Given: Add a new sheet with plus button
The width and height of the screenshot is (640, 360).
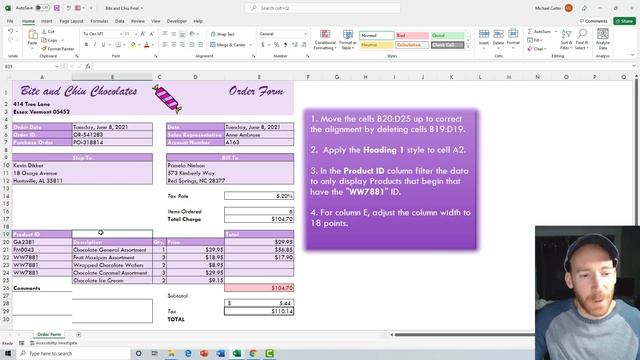Looking at the screenshot, I should point(78,334).
